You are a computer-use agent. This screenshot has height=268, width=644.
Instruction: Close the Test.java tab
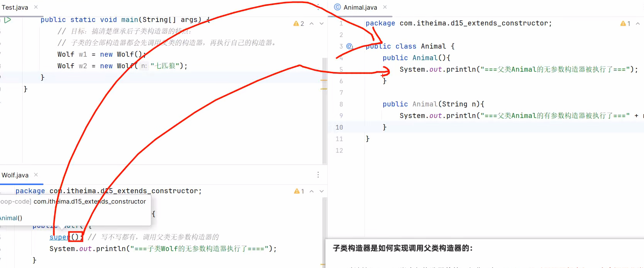[x=36, y=7]
